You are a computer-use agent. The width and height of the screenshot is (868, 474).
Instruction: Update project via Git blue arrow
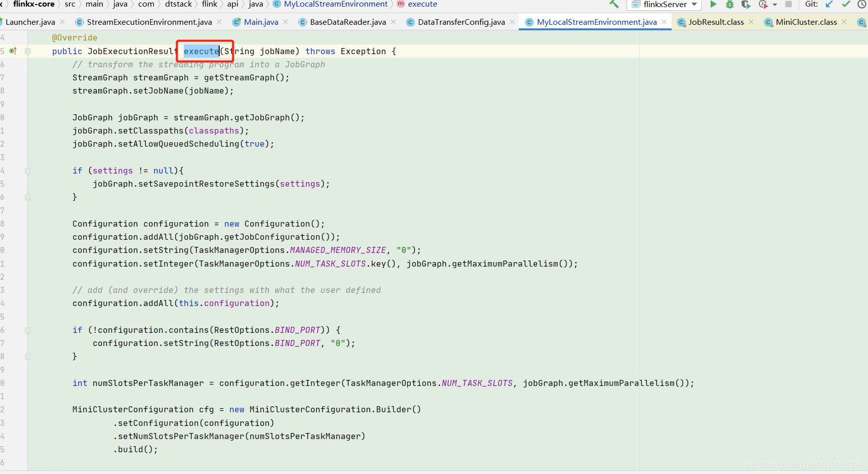pyautogui.click(x=829, y=4)
